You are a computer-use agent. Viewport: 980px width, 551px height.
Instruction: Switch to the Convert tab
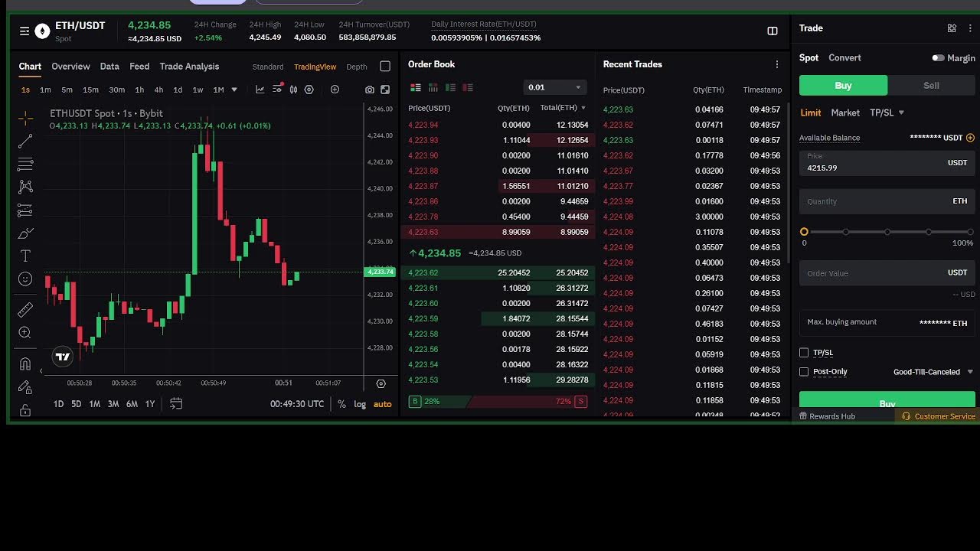click(844, 58)
